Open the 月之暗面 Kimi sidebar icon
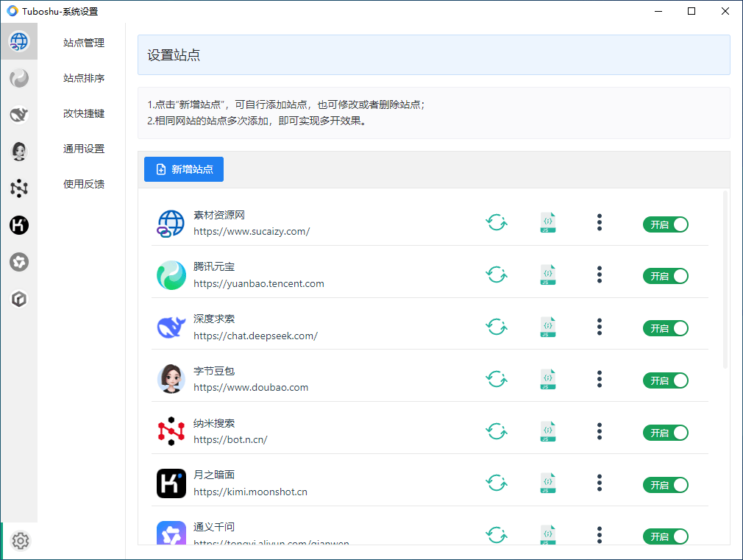Image resolution: width=743 pixels, height=560 pixels. point(19,225)
